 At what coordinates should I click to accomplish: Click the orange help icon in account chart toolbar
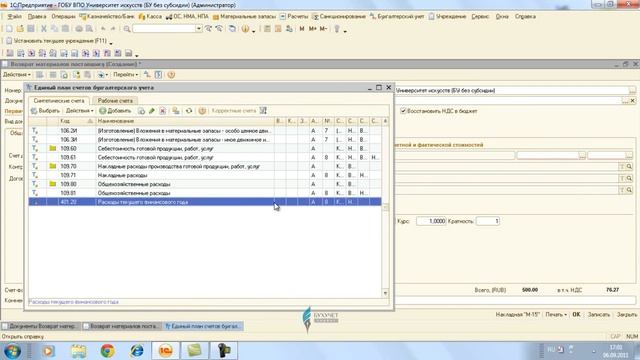[202, 111]
